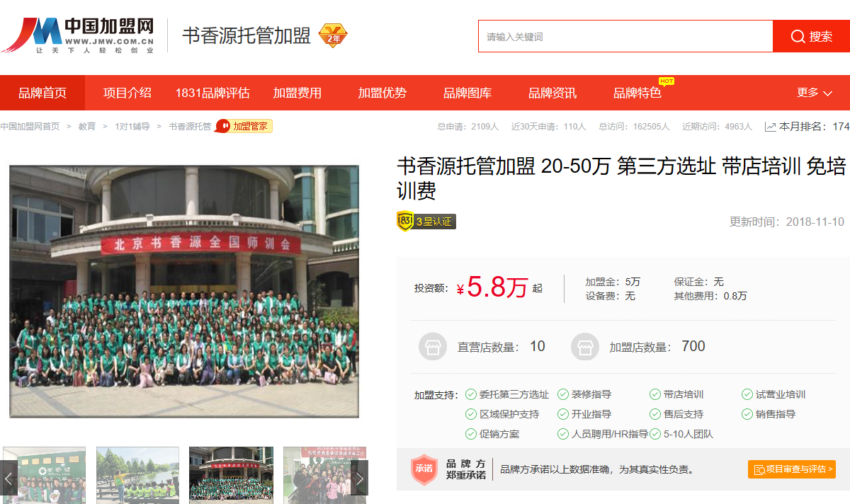Viewport: 850px width, 504px height.
Task: Click the 直营店数量 store icon
Action: coord(433,347)
